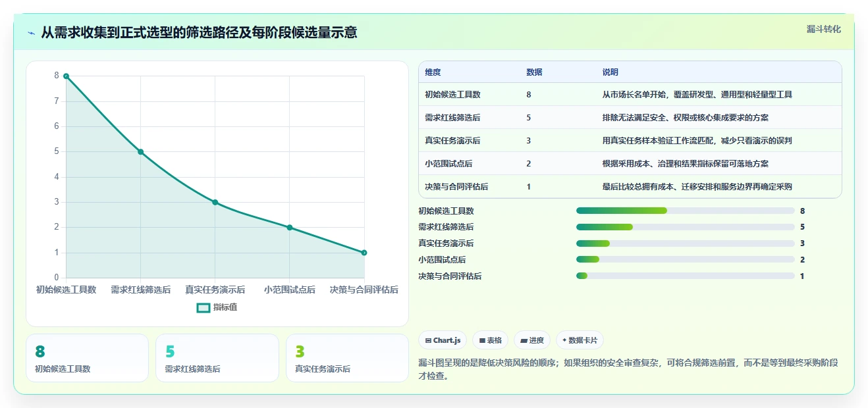This screenshot has width=868, height=408.
Task: Click the stat card showing 5 需求红线筛选后
Action: pos(217,358)
